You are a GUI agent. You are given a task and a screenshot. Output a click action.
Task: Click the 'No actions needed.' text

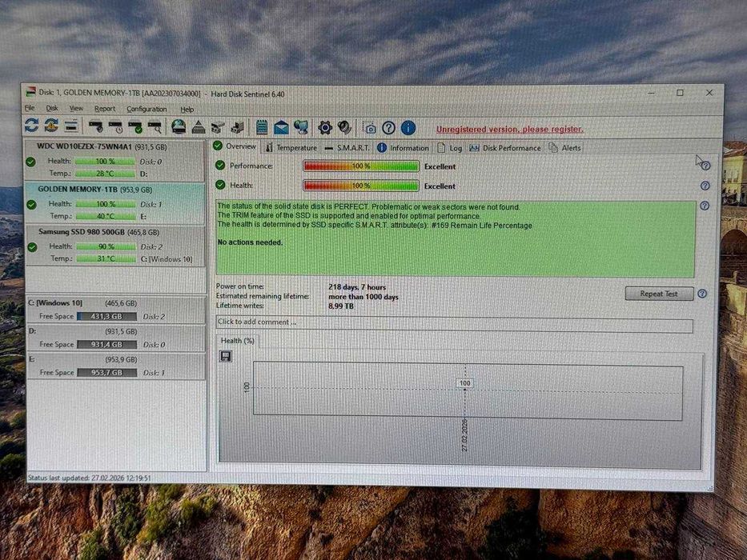point(250,242)
